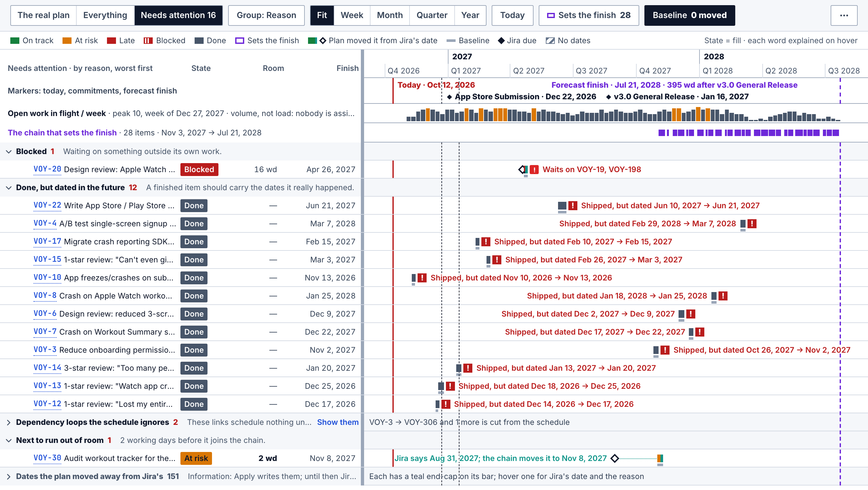Image resolution: width=868 pixels, height=490 pixels.
Task: Collapse Next to run out of room group
Action: pyautogui.click(x=9, y=440)
